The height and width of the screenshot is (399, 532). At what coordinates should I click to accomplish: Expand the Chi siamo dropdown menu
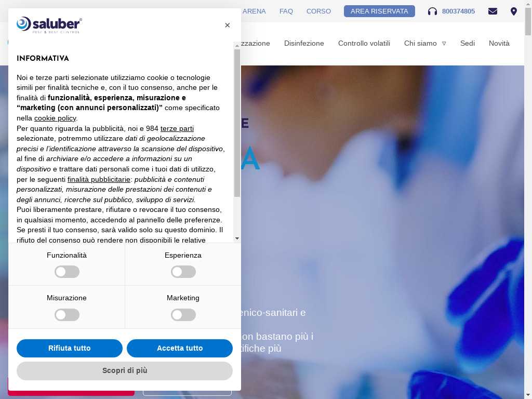tap(425, 44)
